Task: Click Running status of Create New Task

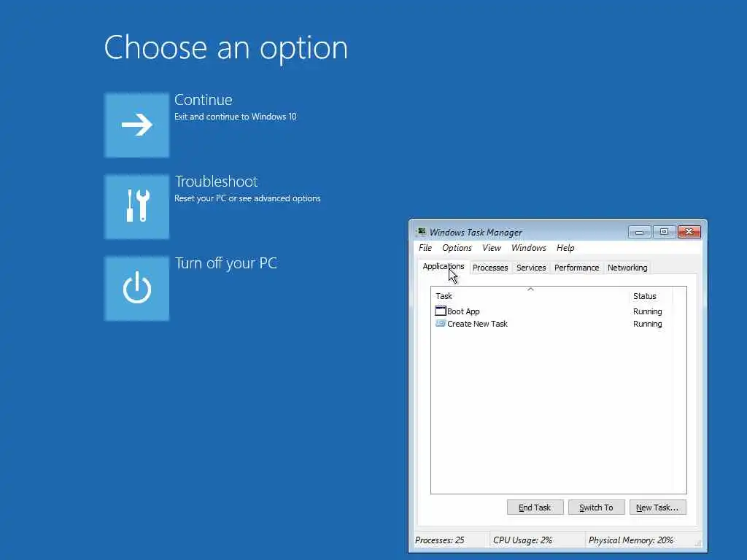Action: [647, 323]
